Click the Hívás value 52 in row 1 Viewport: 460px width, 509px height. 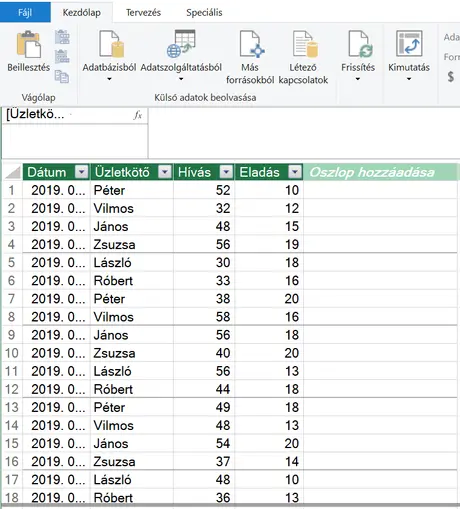click(204, 190)
